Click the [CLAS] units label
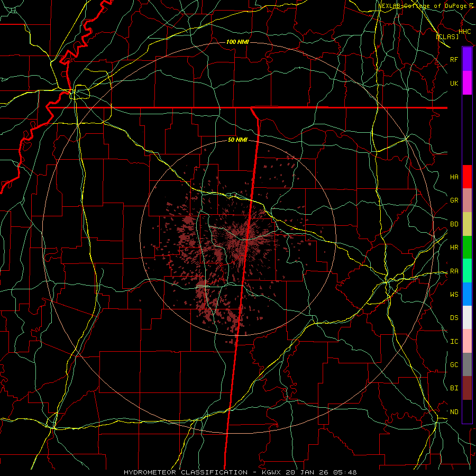The width and height of the screenshot is (476, 476). click(447, 36)
